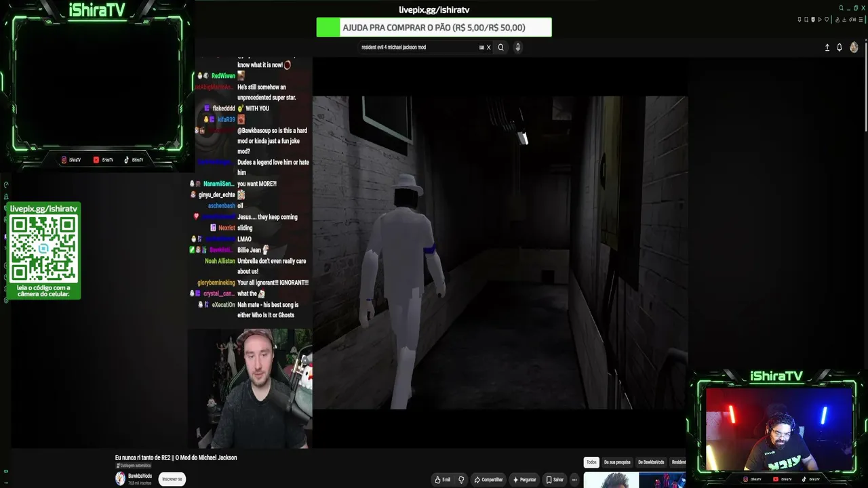Open the BawkbaVods channel avatar
The width and height of the screenshot is (868, 488).
(x=120, y=479)
